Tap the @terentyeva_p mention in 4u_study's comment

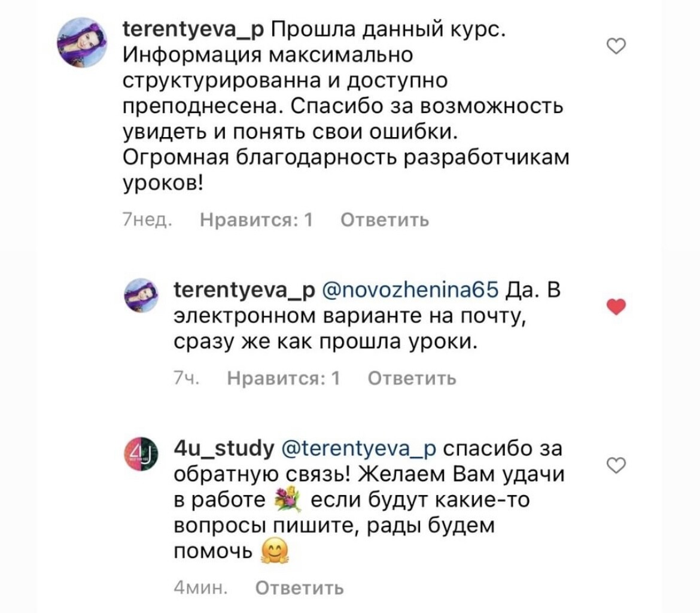tap(359, 447)
